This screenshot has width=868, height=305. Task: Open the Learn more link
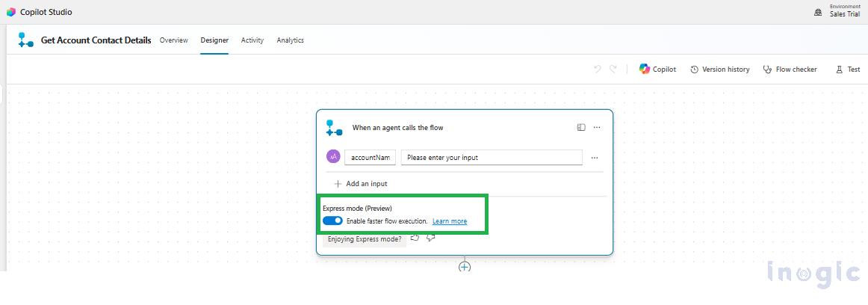pos(450,221)
